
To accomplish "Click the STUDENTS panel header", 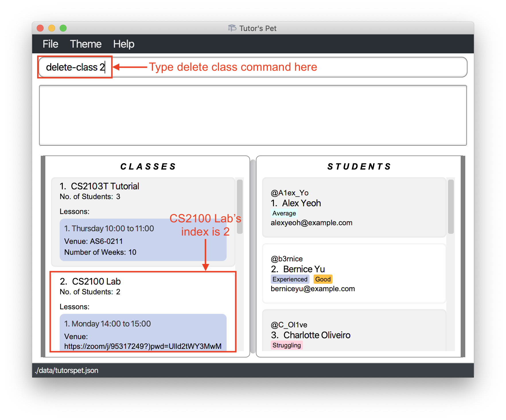I will click(x=359, y=167).
